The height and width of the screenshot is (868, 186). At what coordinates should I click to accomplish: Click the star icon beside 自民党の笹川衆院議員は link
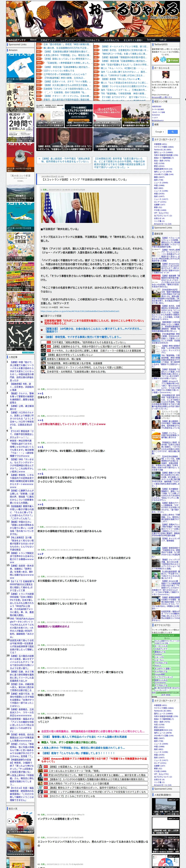[x=39, y=732]
